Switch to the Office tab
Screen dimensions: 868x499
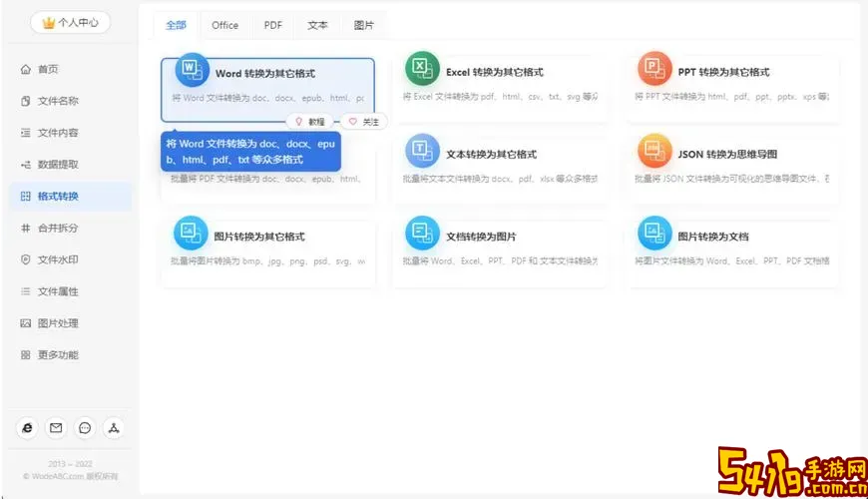point(224,25)
